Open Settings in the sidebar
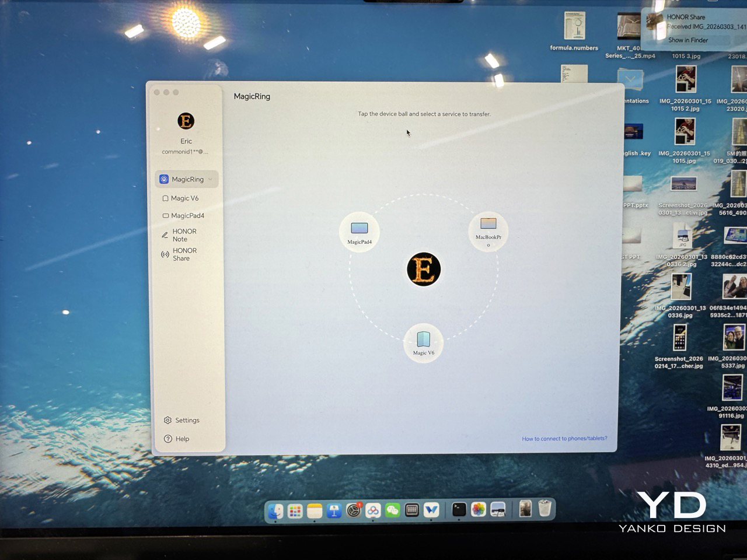Viewport: 747px width, 560px height. 187,420
